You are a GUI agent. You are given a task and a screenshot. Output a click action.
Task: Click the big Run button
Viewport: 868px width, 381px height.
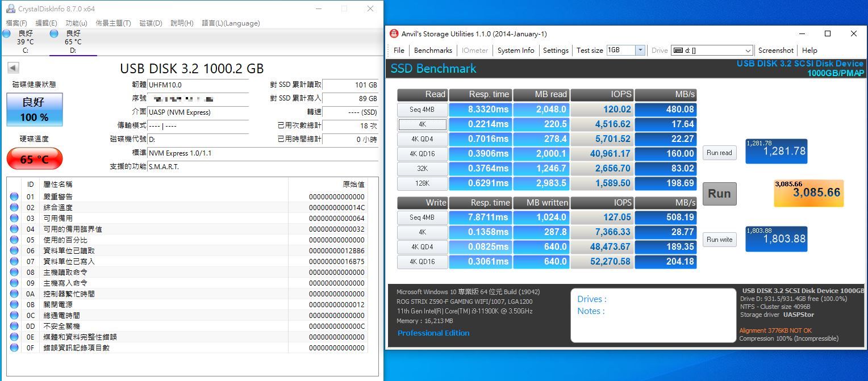[x=719, y=193]
